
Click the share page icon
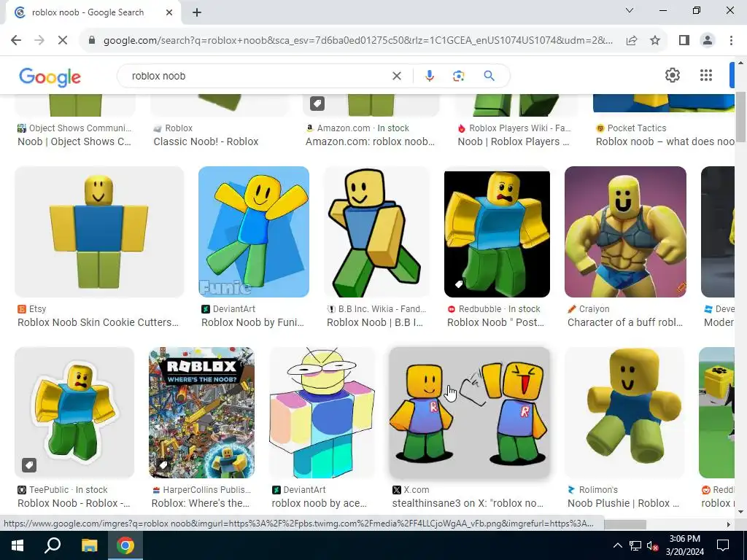coord(632,41)
